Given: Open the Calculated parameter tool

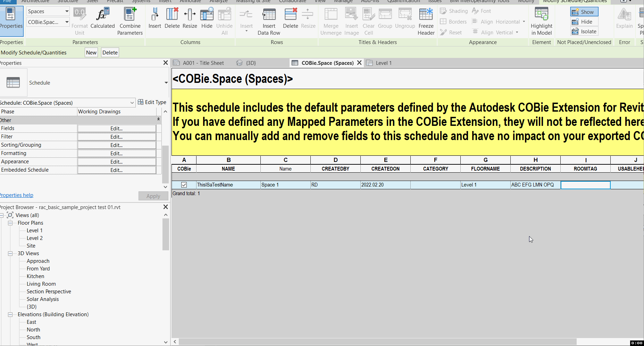Looking at the screenshot, I should point(102,19).
